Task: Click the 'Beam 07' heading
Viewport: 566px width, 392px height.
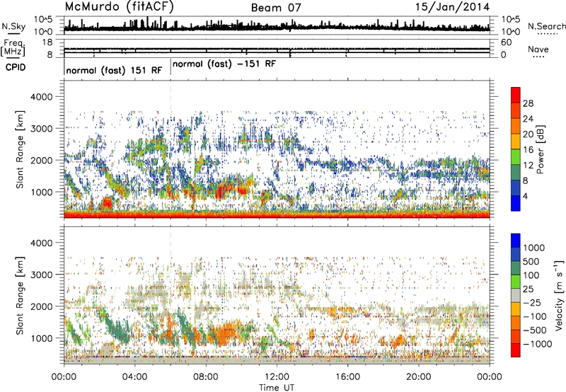Action: 276,8
